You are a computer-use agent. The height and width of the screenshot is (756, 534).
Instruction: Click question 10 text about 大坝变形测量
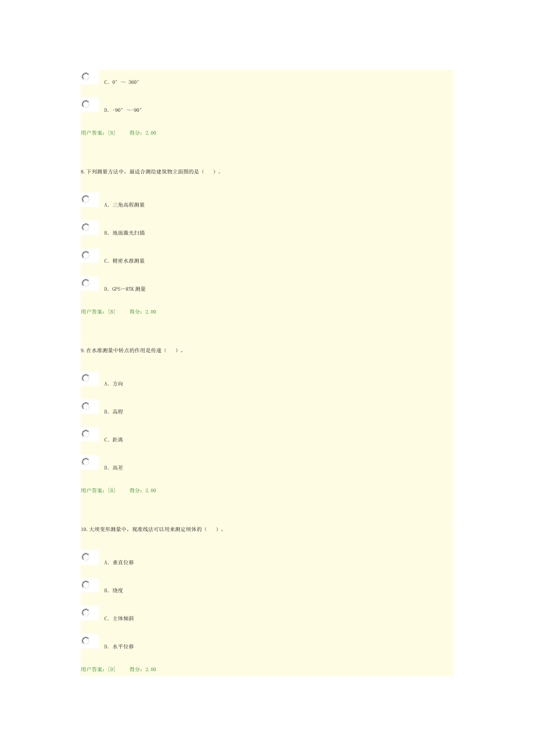point(152,529)
